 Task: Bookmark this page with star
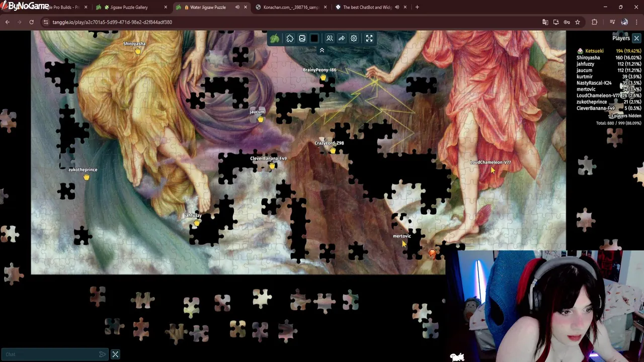coord(578,22)
